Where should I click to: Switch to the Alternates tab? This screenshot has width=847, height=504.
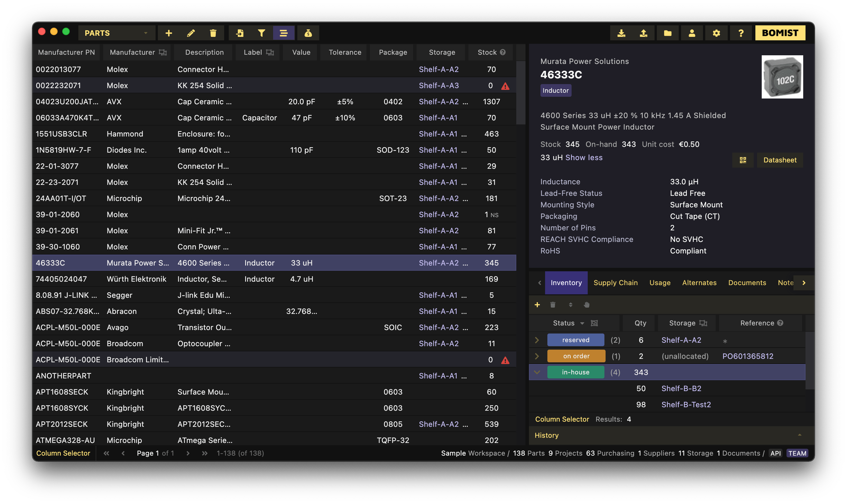tap(699, 283)
